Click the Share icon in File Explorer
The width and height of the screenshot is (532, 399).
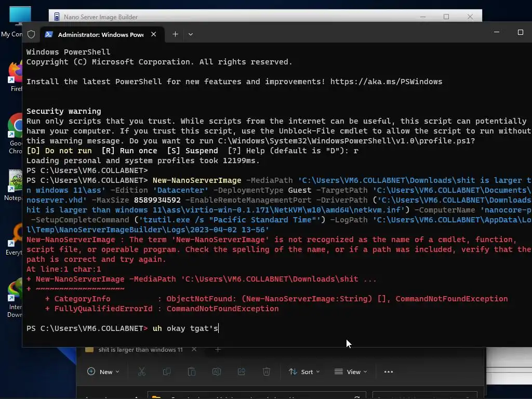[241, 371]
